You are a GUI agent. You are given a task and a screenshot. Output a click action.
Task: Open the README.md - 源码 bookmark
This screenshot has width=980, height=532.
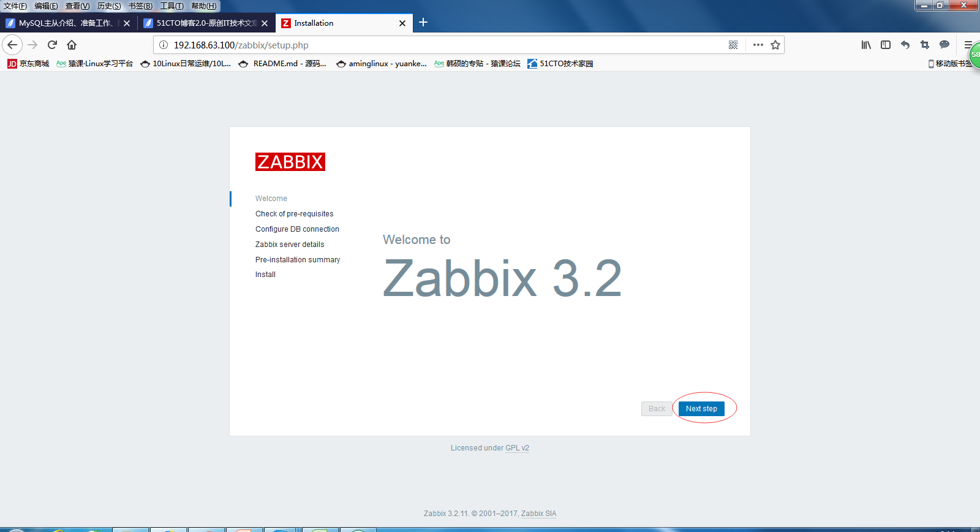[282, 64]
